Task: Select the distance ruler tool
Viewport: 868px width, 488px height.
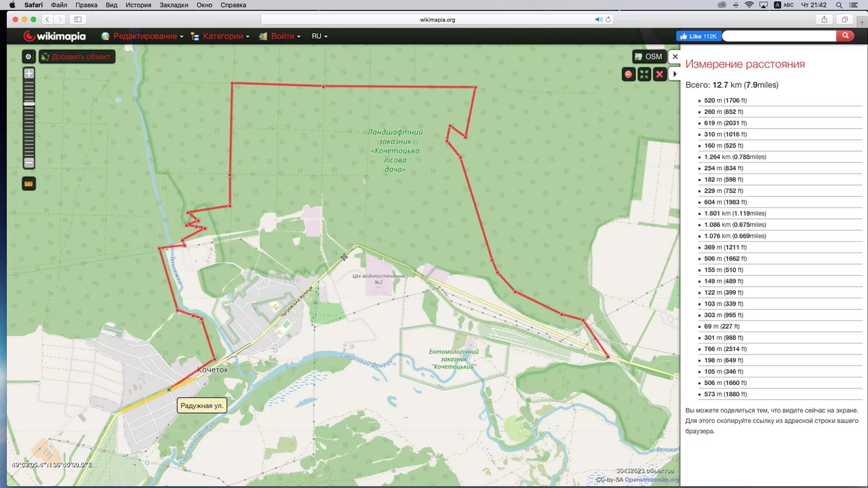Action: [x=28, y=184]
